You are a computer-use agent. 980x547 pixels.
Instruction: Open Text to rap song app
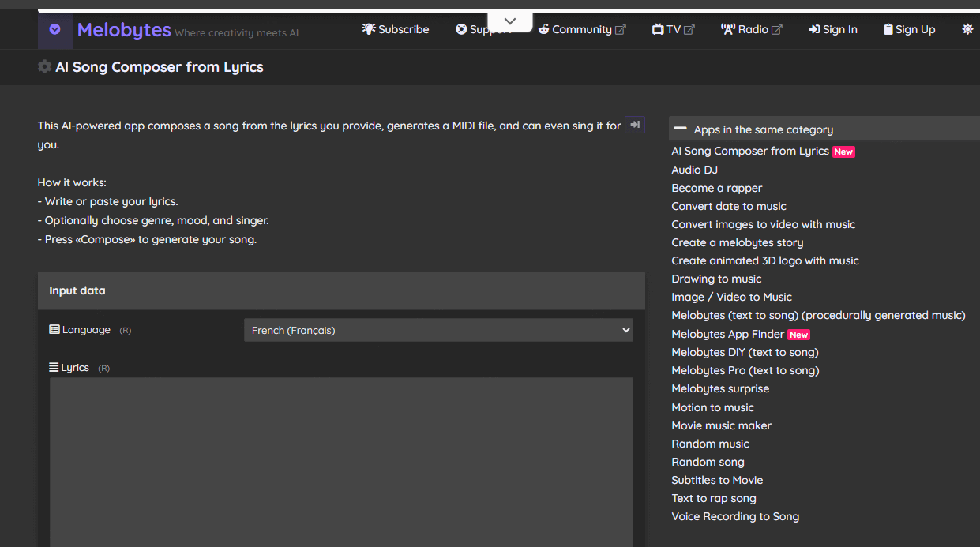tap(713, 498)
